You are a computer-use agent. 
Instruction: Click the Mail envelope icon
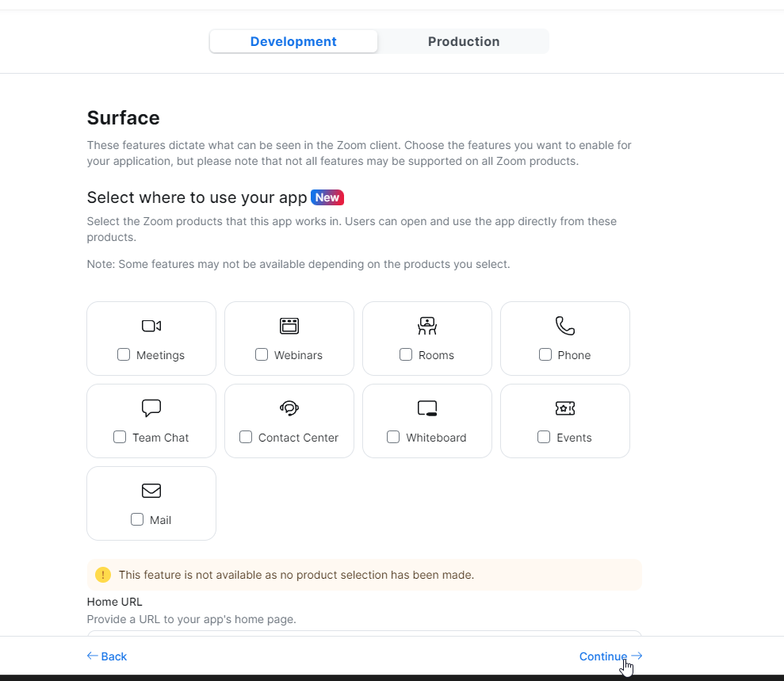151,491
